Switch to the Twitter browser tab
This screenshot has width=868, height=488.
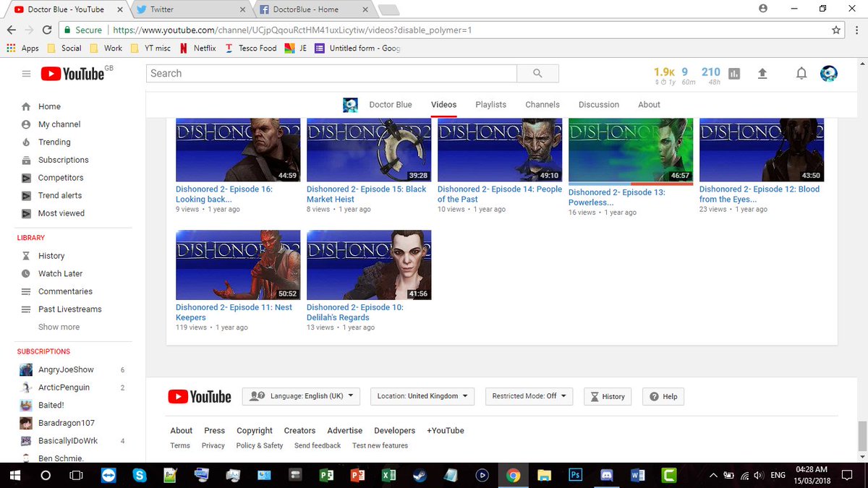coord(188,9)
